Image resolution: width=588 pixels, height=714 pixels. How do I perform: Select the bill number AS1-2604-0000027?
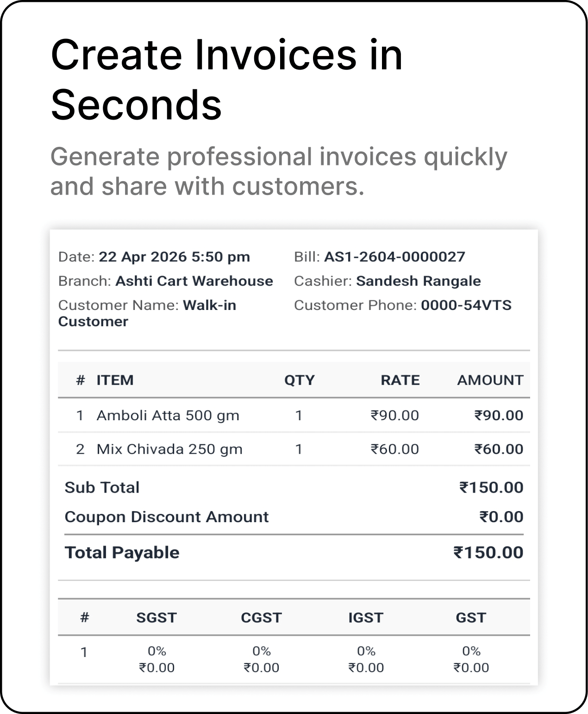coord(394,257)
